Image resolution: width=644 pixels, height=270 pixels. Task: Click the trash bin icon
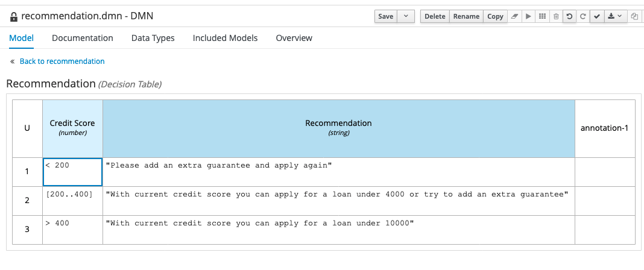(556, 16)
